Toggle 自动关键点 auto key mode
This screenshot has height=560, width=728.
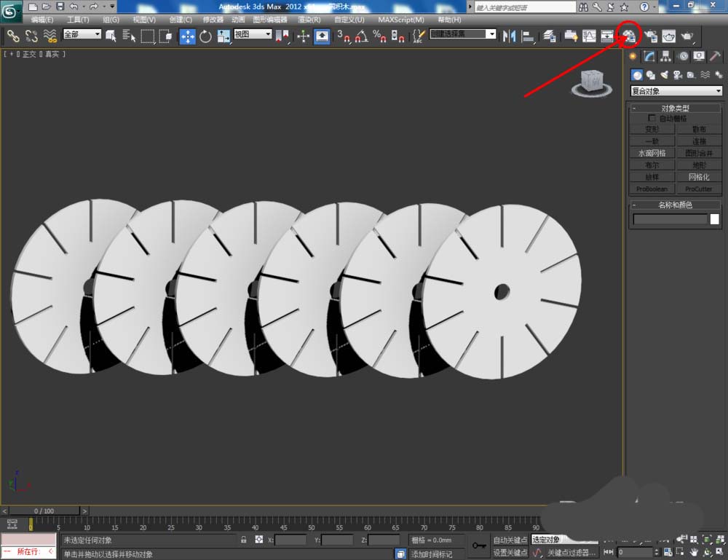coord(510,540)
